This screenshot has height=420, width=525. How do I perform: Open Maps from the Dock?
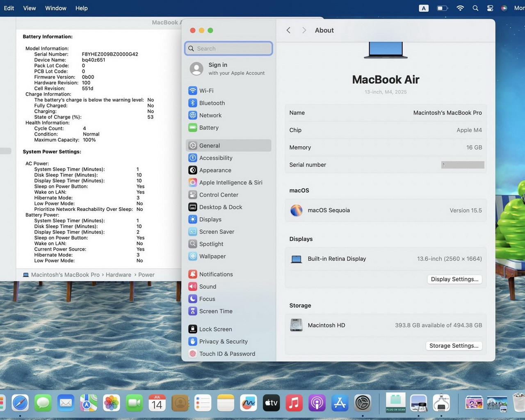pyautogui.click(x=89, y=403)
